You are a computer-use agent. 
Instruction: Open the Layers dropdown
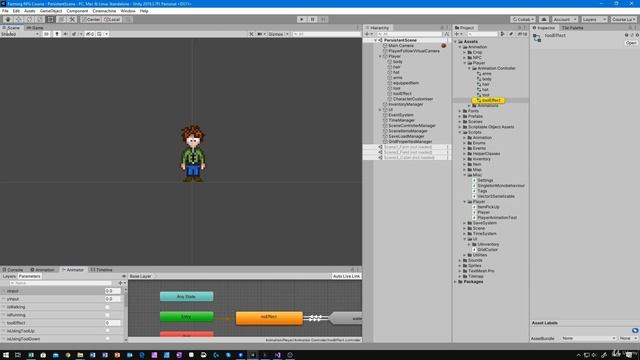point(594,19)
